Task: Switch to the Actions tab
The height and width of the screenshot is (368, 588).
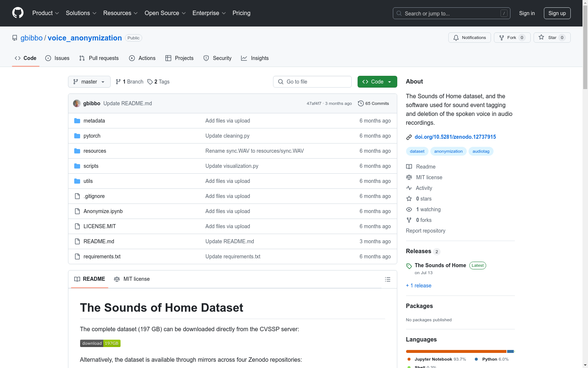Action: [142, 58]
